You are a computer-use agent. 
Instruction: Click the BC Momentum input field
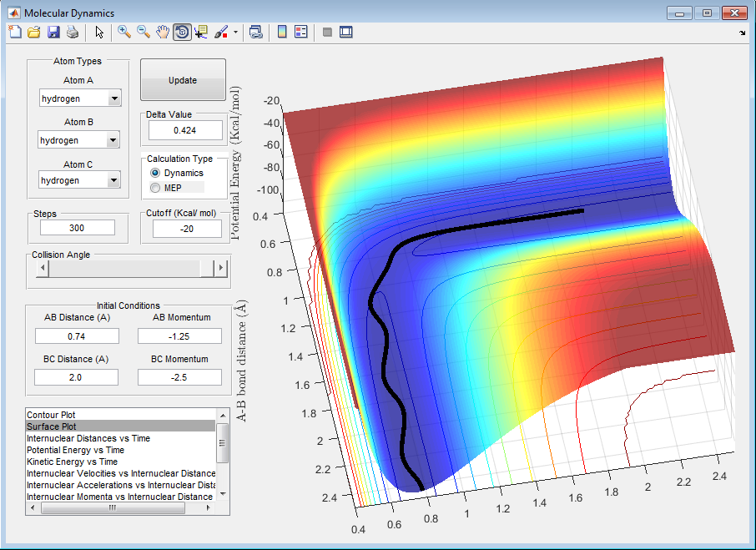(179, 376)
